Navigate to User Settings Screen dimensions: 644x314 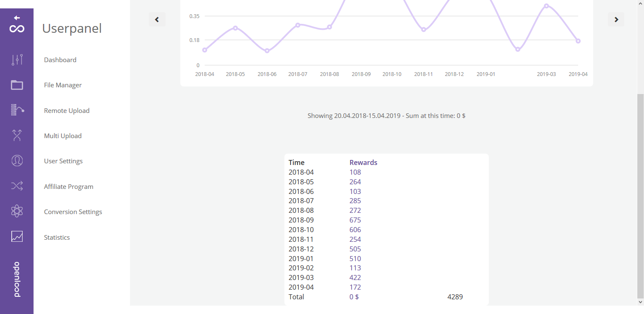63,161
